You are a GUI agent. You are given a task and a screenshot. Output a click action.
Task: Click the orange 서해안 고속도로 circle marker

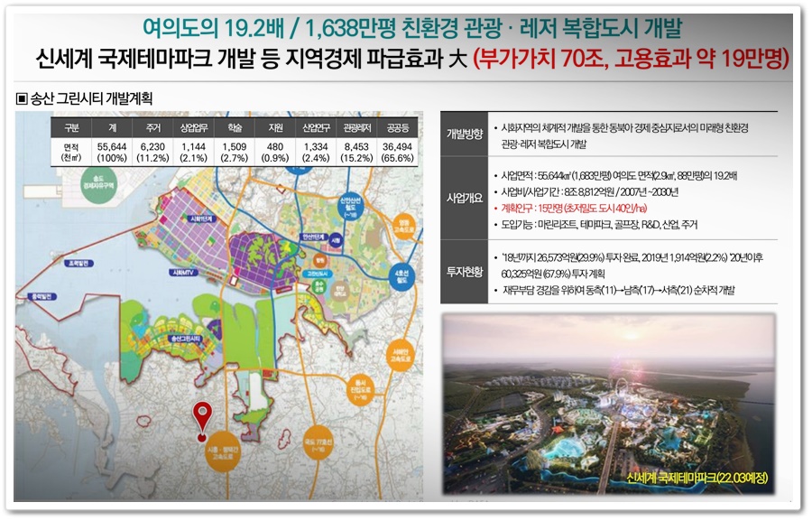[401, 355]
